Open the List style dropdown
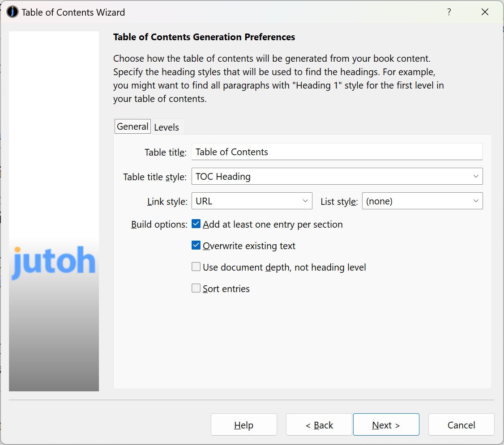 (422, 201)
